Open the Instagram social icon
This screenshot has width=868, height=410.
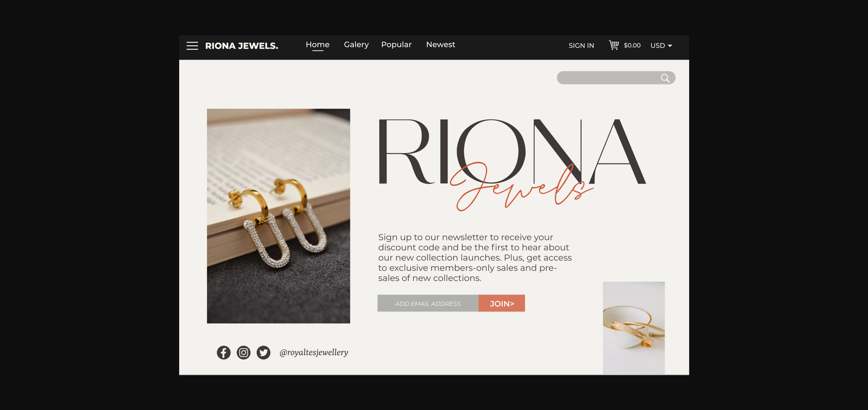pos(244,352)
